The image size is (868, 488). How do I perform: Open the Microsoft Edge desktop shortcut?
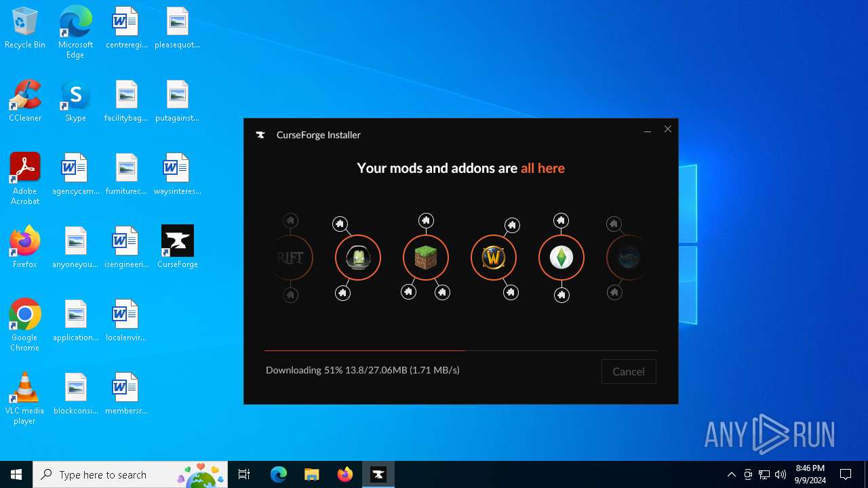(75, 33)
